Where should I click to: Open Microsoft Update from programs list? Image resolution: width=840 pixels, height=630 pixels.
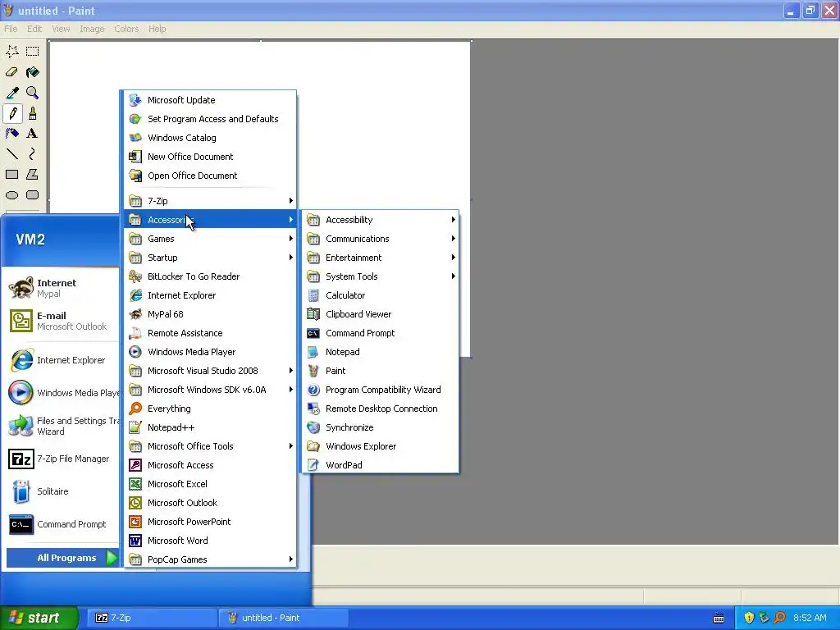click(x=210, y=100)
